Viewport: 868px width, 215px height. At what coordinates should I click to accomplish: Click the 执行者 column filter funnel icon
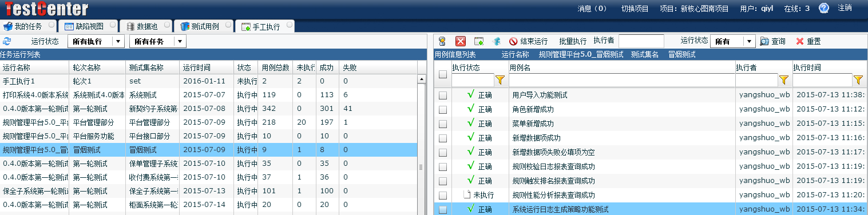click(783, 79)
